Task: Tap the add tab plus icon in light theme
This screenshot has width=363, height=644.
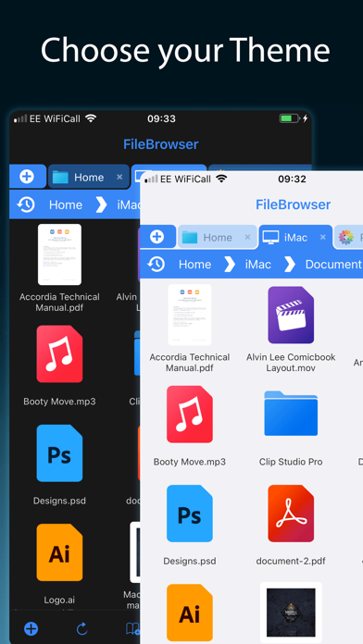Action: click(x=156, y=237)
